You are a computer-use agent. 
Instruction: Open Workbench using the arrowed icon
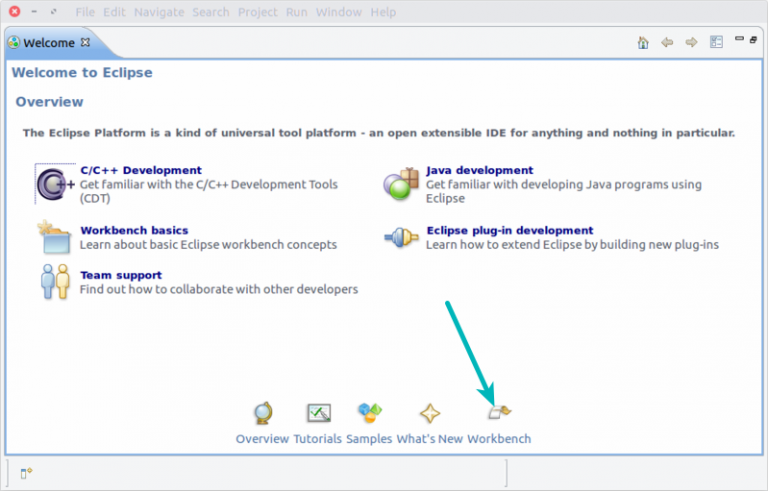click(x=499, y=411)
